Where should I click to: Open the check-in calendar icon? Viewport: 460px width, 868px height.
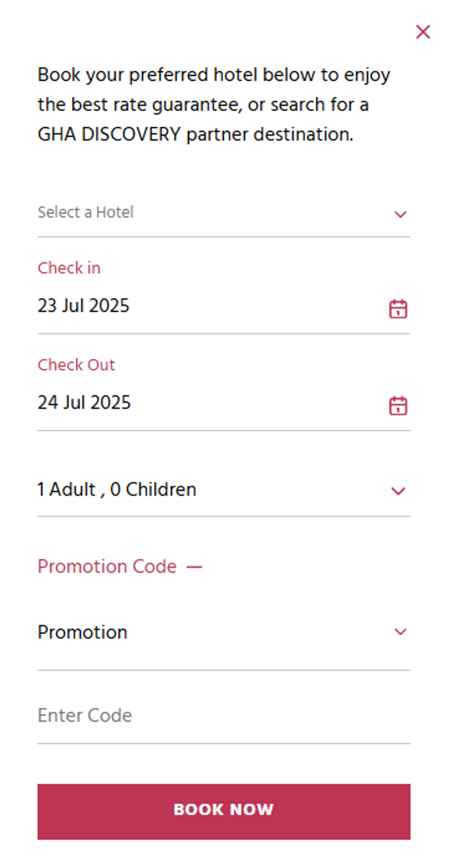(398, 309)
